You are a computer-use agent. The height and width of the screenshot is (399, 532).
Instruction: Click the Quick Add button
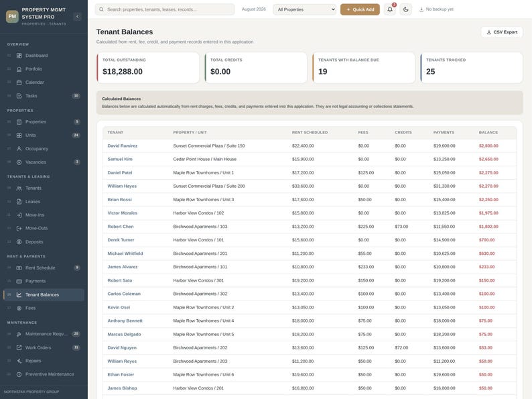point(360,9)
